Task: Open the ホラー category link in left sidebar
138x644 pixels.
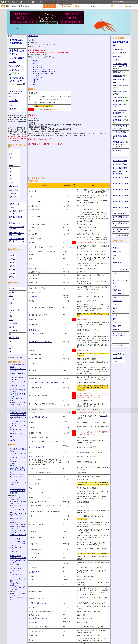Action: [x=12, y=345]
